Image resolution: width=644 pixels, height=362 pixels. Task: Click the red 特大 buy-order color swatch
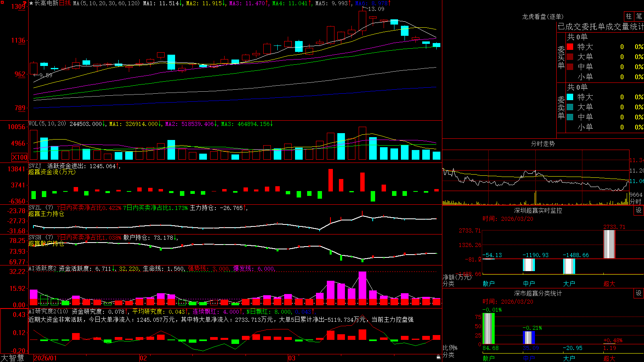click(570, 47)
